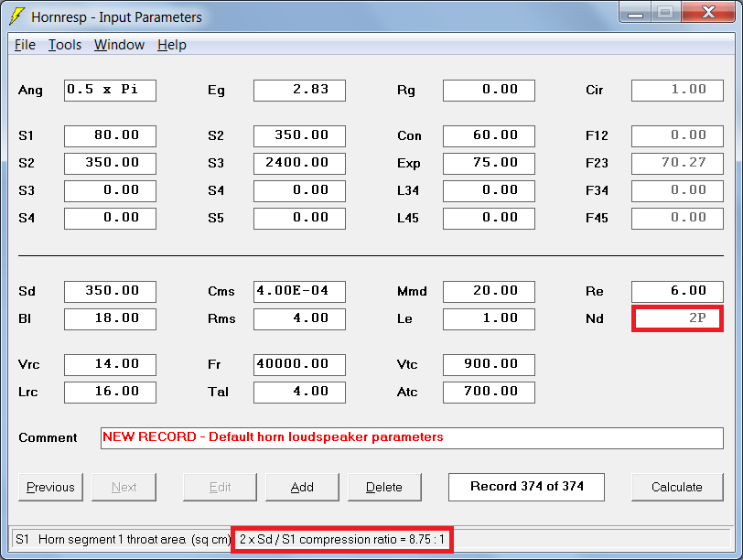Open the Help menu
The height and width of the screenshot is (560, 743).
click(171, 45)
